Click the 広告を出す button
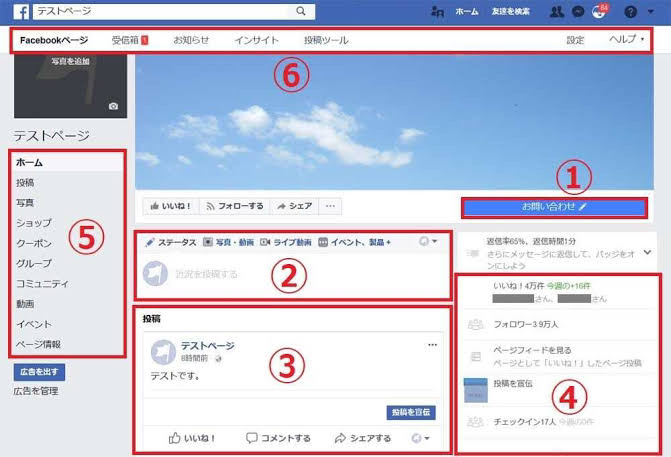Viewport: 671px width, 457px height. 39,372
